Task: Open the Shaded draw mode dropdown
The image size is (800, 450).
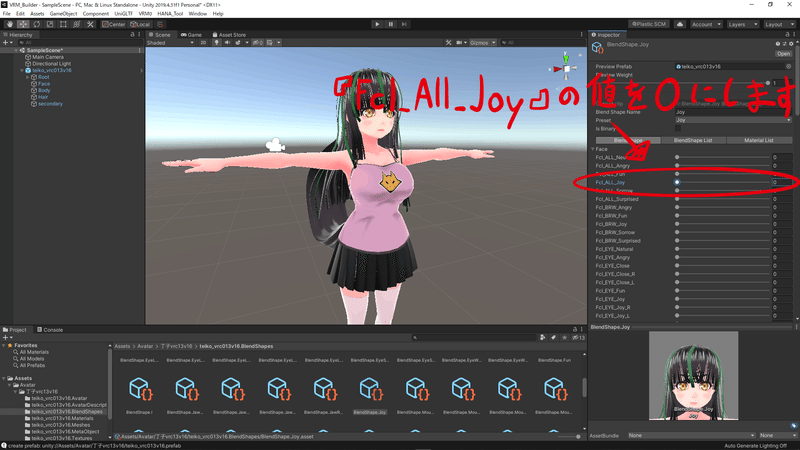Action: (170, 43)
